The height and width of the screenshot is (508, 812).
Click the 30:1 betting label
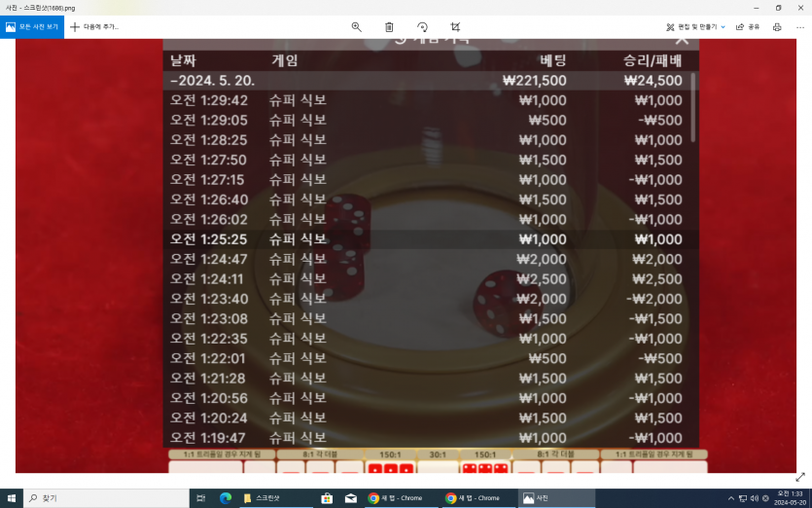click(438, 454)
